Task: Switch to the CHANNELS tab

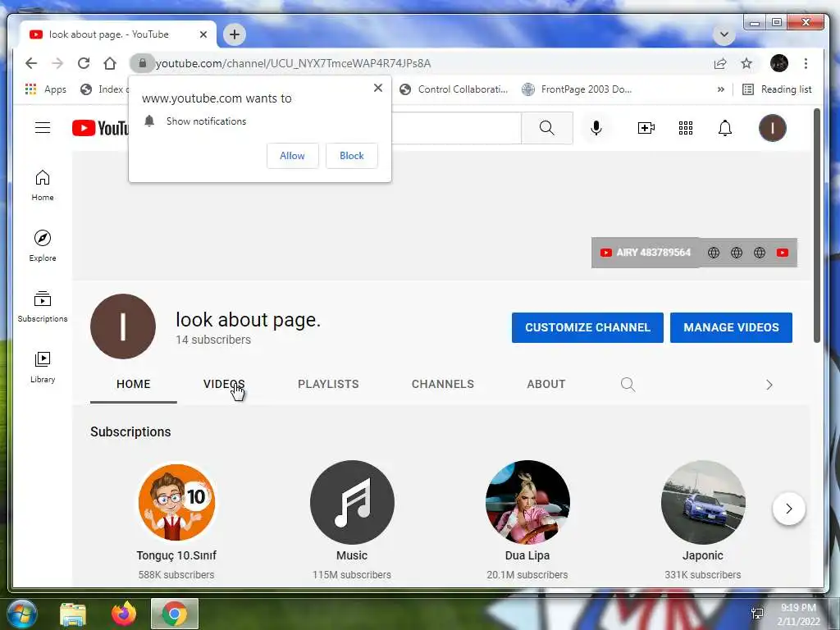Action: tap(443, 384)
